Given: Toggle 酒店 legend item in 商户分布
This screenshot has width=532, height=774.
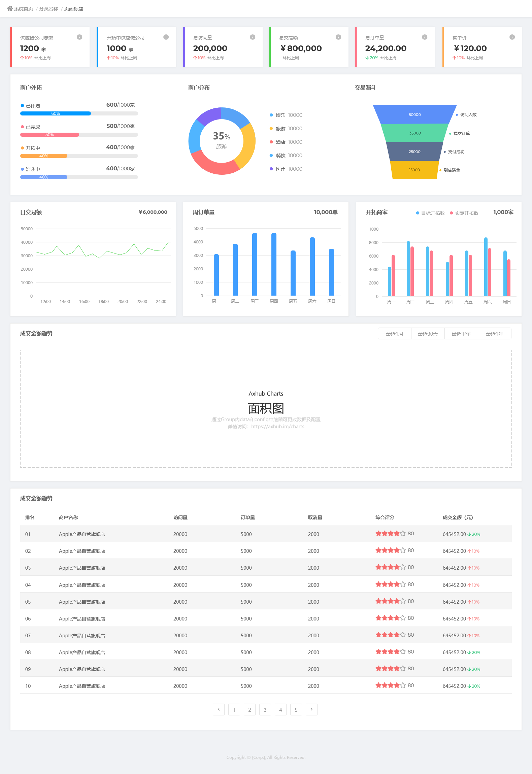Looking at the screenshot, I should (286, 142).
